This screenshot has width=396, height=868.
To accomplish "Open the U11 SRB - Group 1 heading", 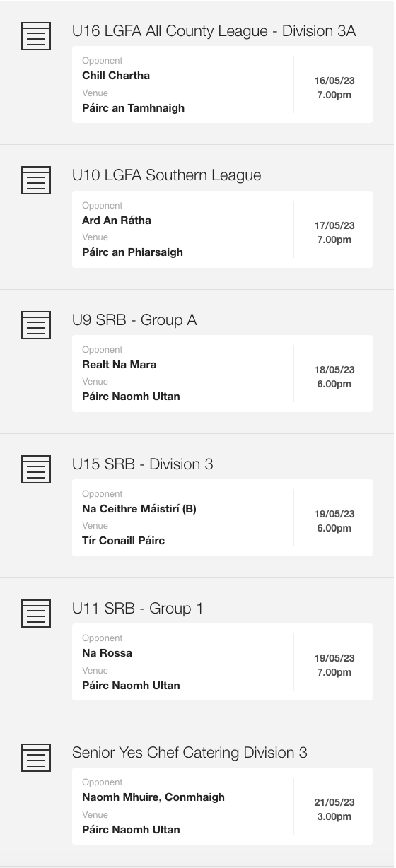I will pos(137,609).
